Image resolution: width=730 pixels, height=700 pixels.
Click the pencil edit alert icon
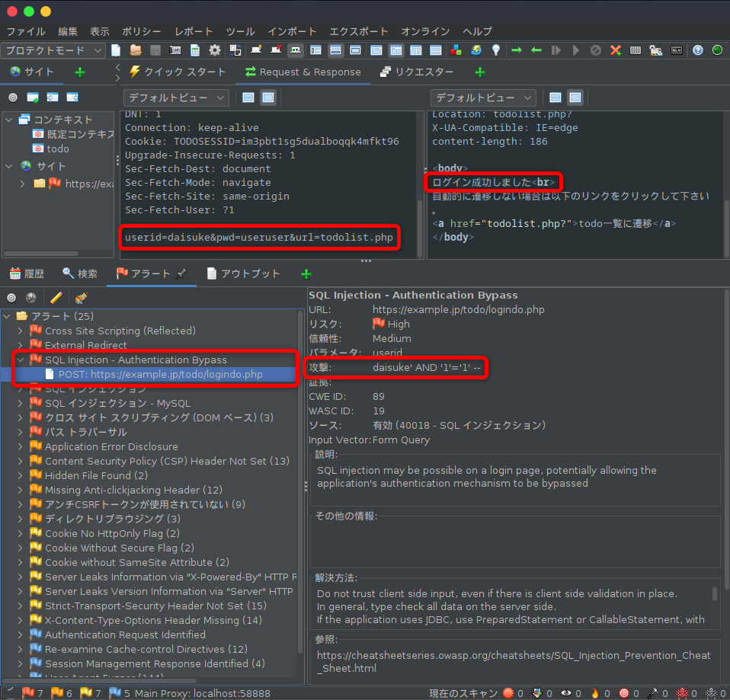click(x=56, y=297)
